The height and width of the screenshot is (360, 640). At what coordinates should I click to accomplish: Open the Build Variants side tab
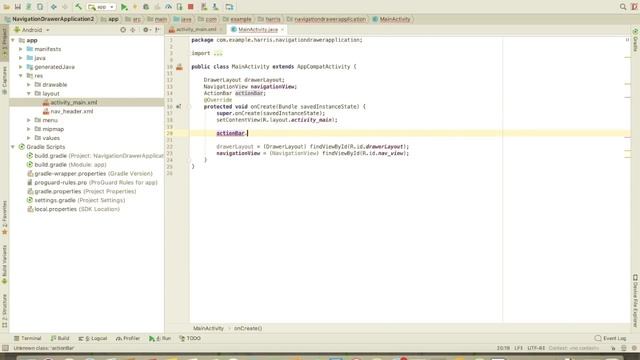tap(4, 264)
